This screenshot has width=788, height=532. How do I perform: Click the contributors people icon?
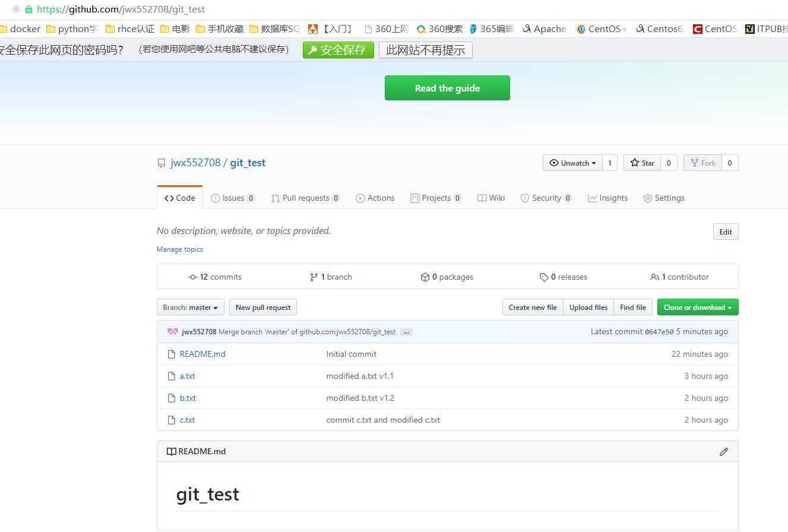tap(654, 277)
